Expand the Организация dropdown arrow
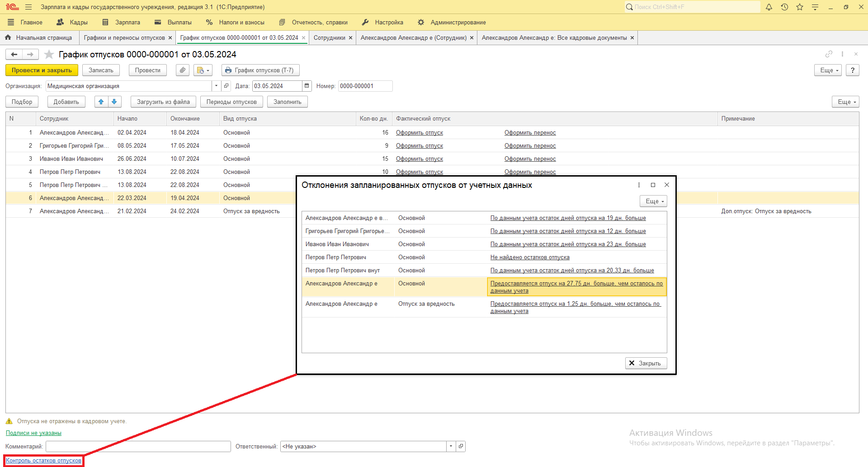Viewport: 868px width, 467px height. coord(217,86)
